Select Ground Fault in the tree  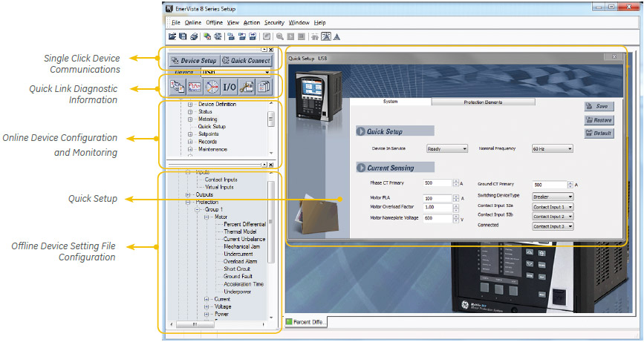(x=238, y=277)
